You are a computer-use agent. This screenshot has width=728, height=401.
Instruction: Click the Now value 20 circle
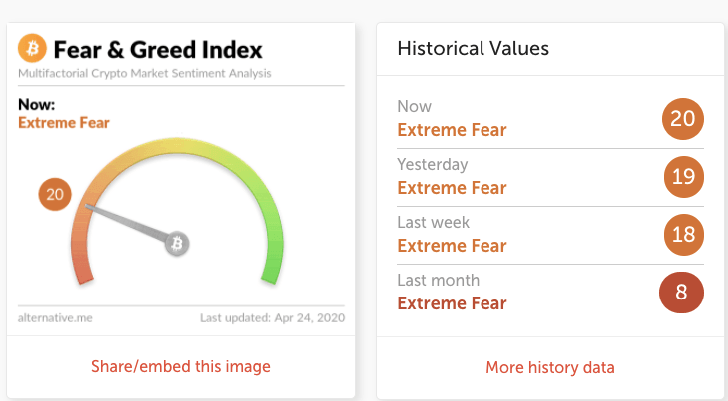click(x=682, y=120)
